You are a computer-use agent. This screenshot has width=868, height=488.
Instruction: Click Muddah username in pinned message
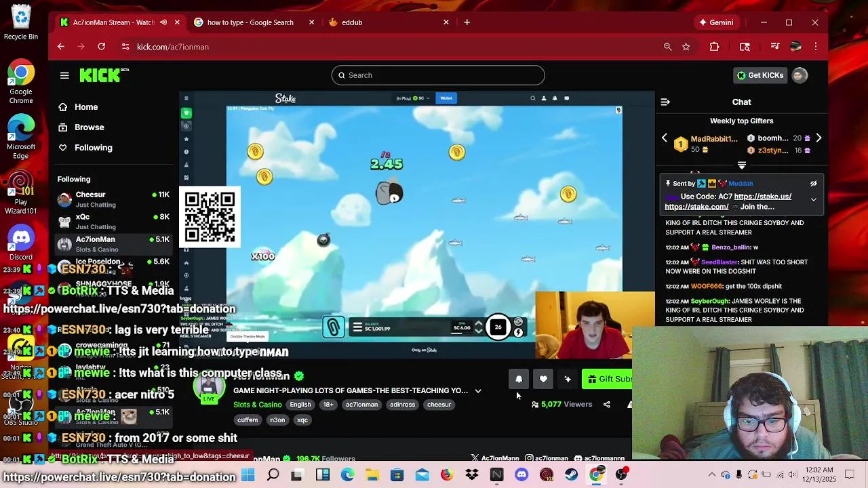741,184
